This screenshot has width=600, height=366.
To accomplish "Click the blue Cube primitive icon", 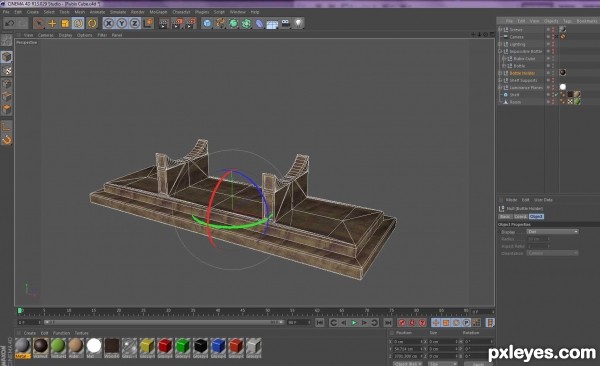I will tap(207, 23).
